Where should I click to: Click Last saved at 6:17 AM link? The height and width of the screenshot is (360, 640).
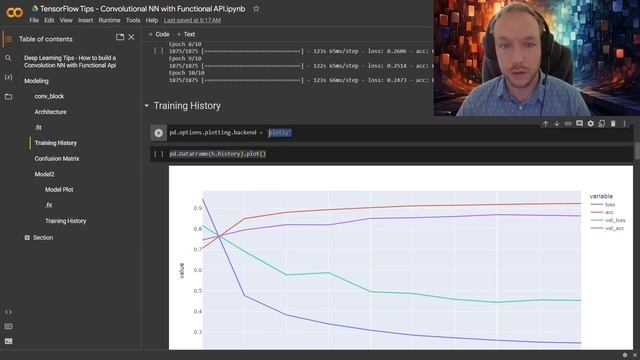(192, 20)
